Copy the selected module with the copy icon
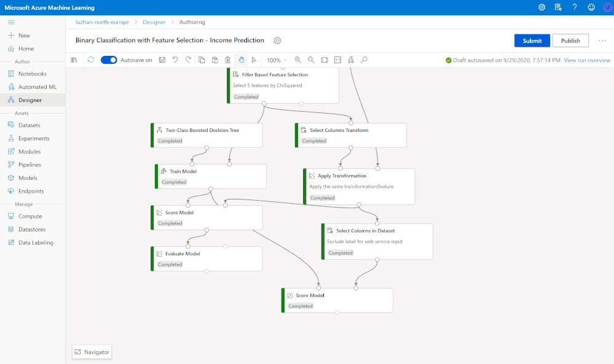The image size is (614, 364). 202,60
